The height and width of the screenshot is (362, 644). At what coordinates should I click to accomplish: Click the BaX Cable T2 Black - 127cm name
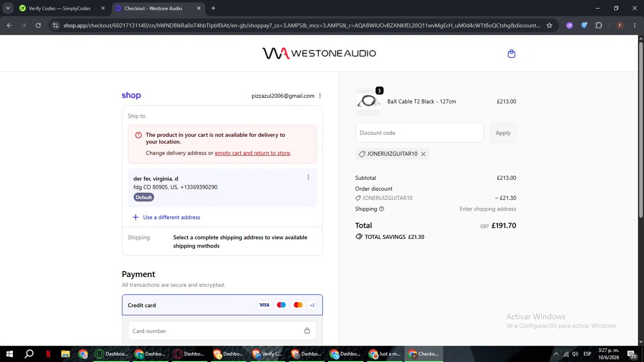(422, 102)
